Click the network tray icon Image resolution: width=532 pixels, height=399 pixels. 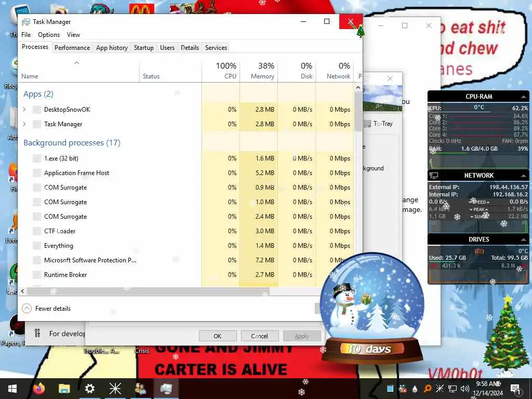click(453, 389)
